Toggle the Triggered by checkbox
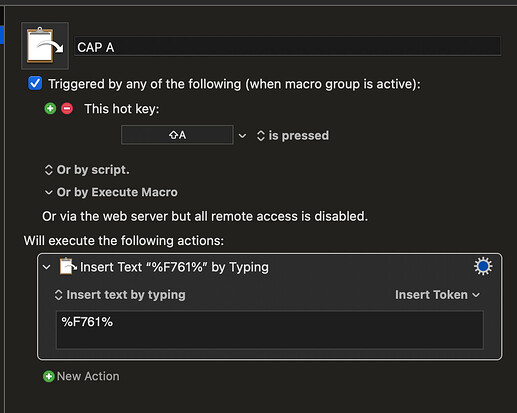The image size is (517, 413). coord(35,83)
